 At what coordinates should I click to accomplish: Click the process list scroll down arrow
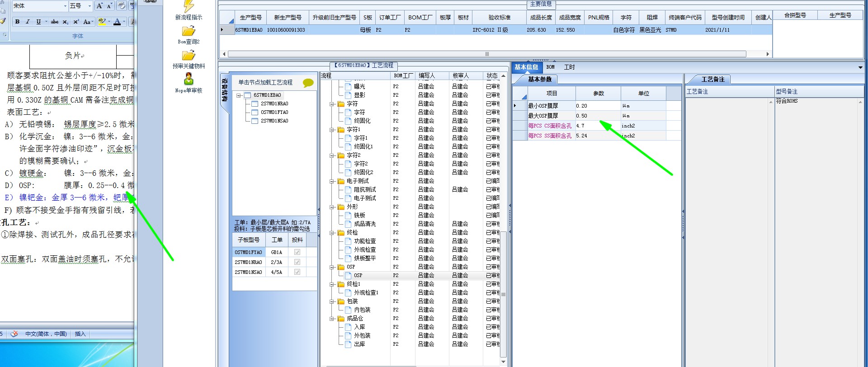point(503,362)
